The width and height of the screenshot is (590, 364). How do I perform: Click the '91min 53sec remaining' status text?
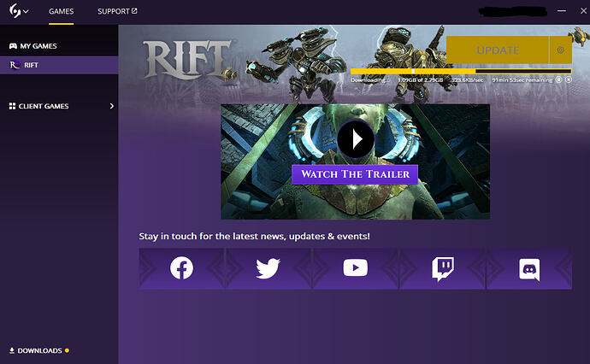pos(522,80)
